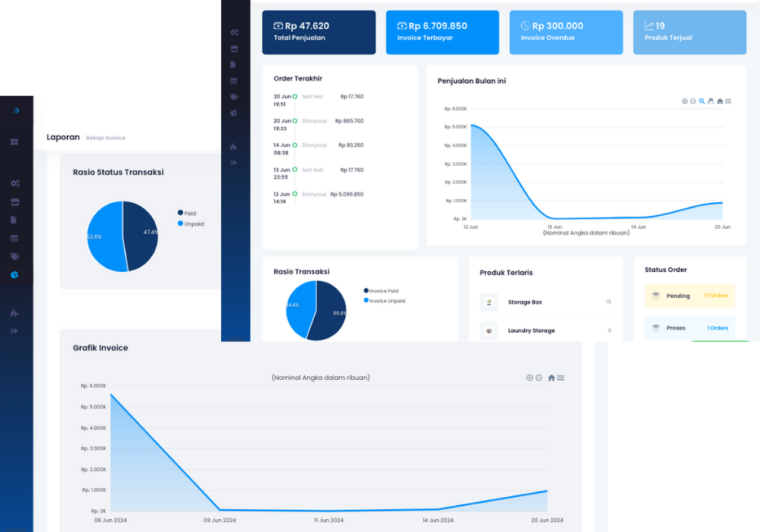Expand the sidebar with the double-chevron icon
760x532 pixels.
(16, 111)
